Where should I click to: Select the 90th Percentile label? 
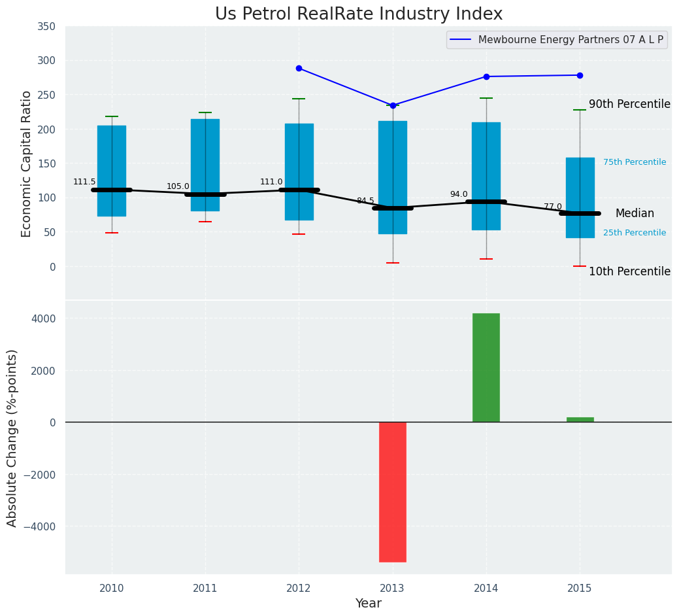[629, 105]
